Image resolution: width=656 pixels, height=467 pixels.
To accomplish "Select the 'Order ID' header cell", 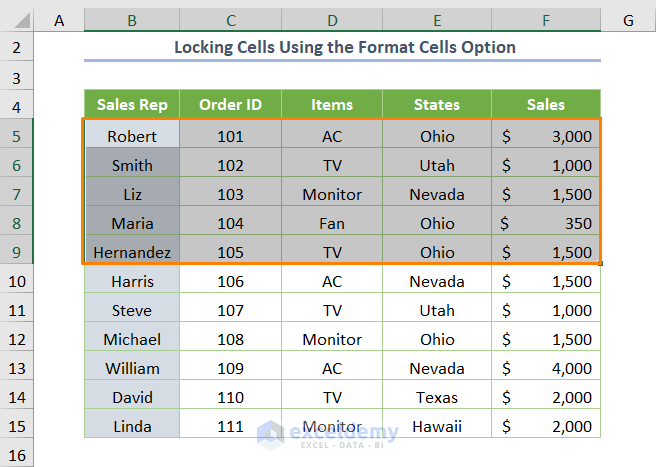I will coord(230,105).
